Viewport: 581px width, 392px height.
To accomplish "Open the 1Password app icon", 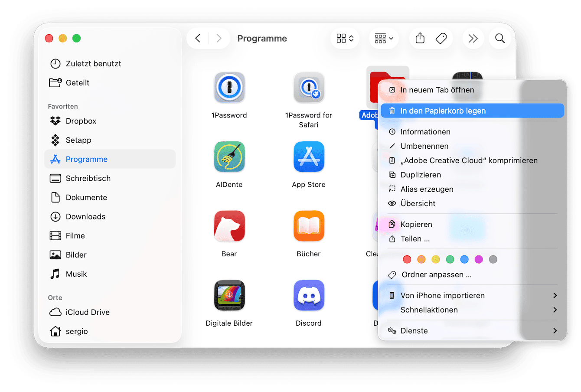I will (229, 88).
